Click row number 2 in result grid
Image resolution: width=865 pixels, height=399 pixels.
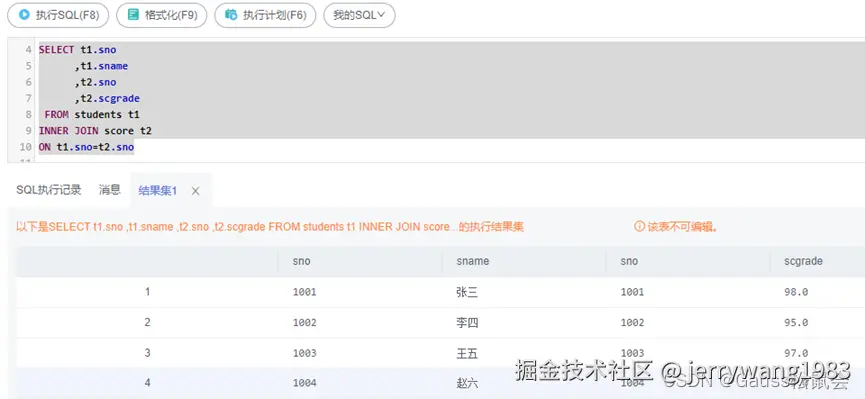(x=147, y=322)
